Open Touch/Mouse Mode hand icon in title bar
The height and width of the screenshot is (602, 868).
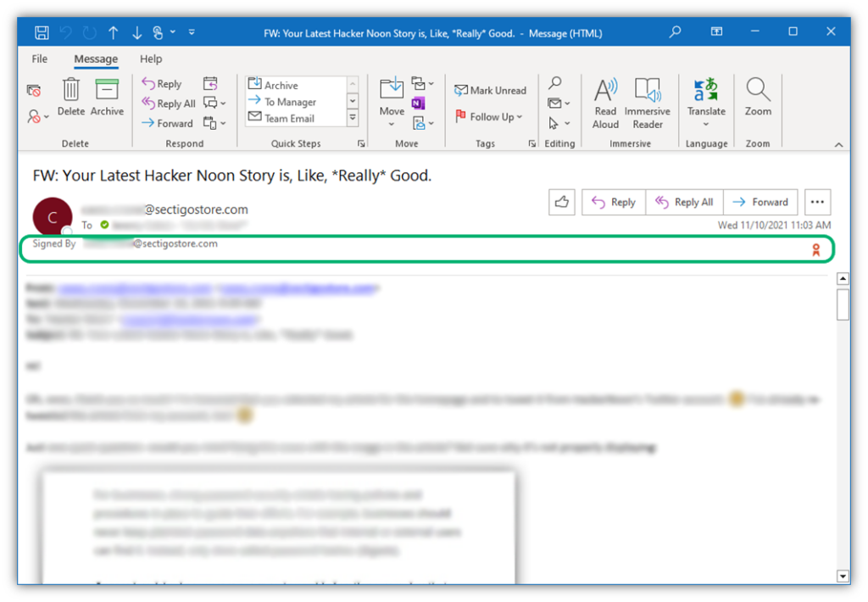pos(159,33)
